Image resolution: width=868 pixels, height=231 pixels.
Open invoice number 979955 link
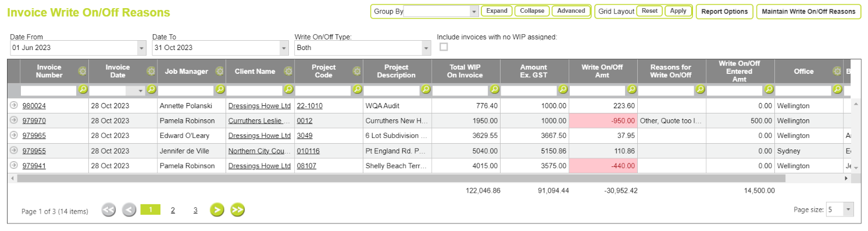click(x=34, y=151)
